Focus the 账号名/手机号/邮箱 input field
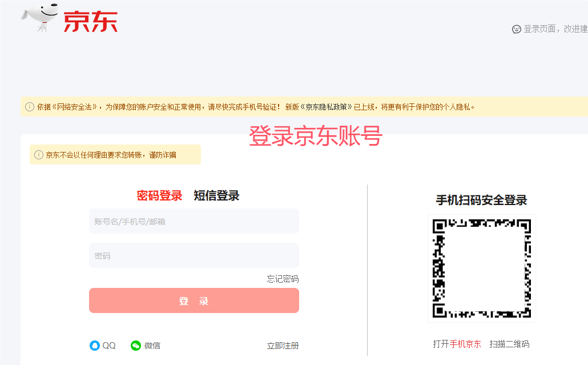 [x=194, y=221]
